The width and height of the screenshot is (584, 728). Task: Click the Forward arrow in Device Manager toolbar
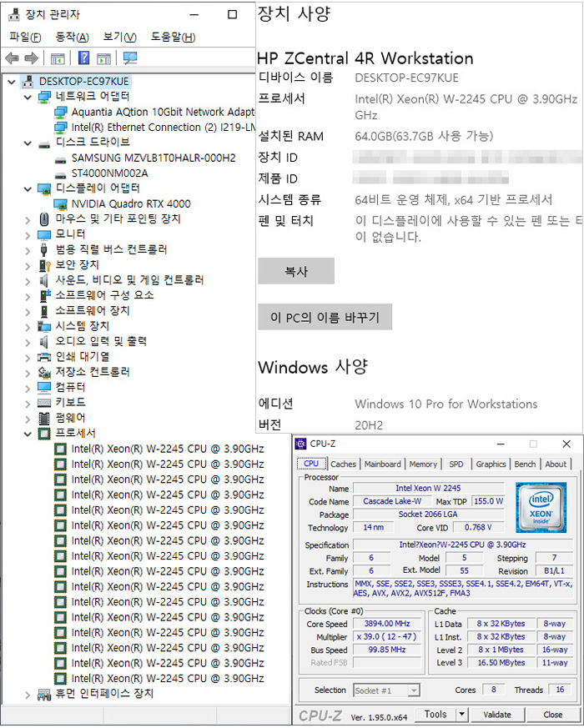tap(31, 58)
